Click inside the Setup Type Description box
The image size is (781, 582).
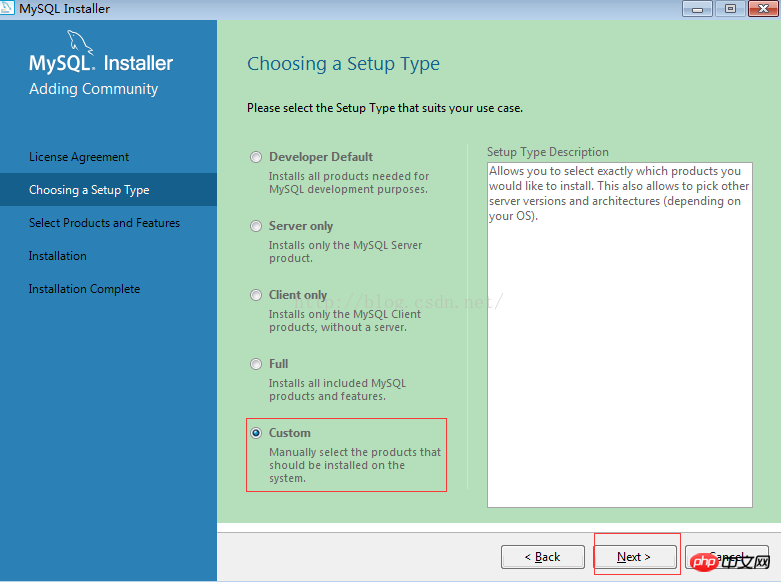pos(620,335)
